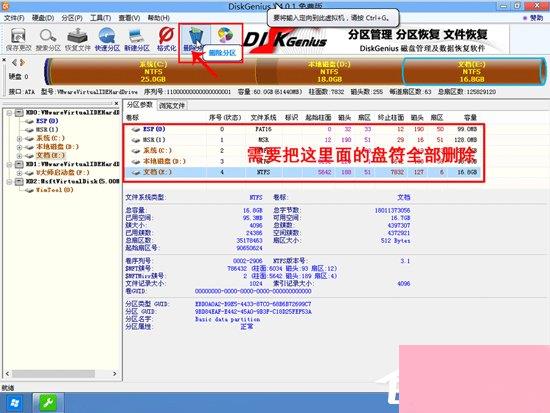
Task: Click the Basic data partition name text
Action: [227, 319]
